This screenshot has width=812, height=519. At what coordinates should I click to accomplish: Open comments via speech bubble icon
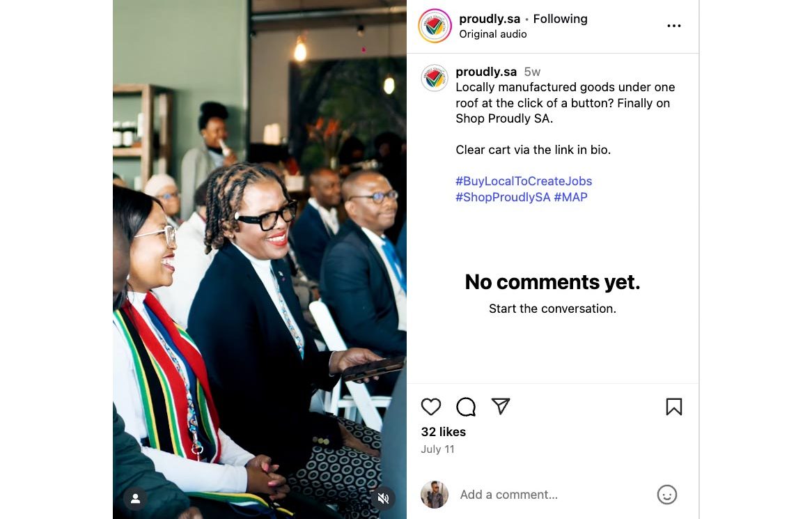466,407
